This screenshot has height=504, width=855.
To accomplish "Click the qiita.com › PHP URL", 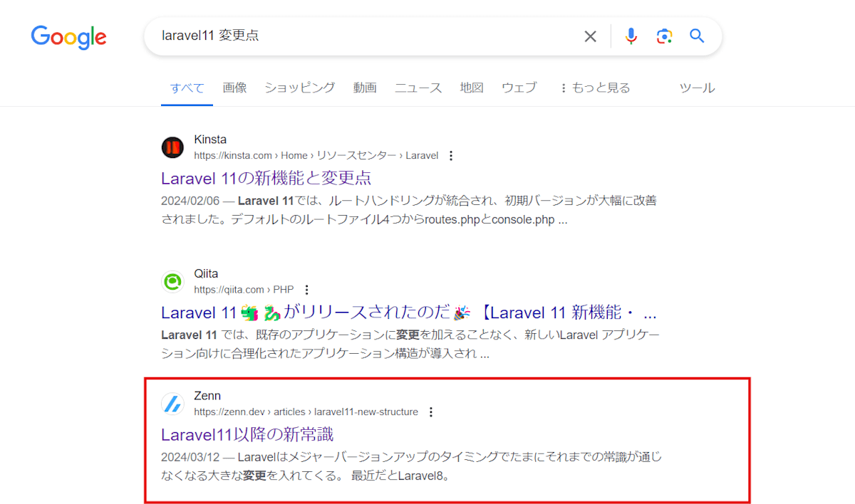I will (244, 290).
